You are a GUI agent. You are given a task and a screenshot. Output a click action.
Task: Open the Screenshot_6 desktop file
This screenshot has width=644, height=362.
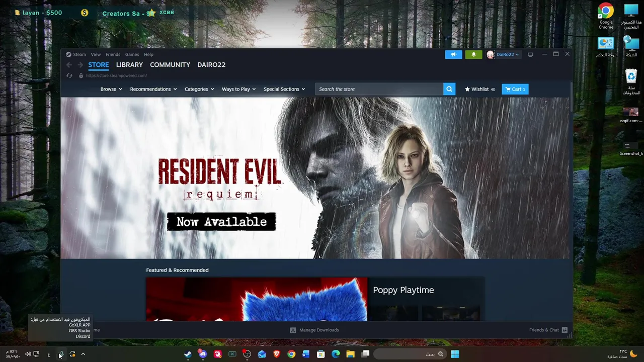(631, 148)
